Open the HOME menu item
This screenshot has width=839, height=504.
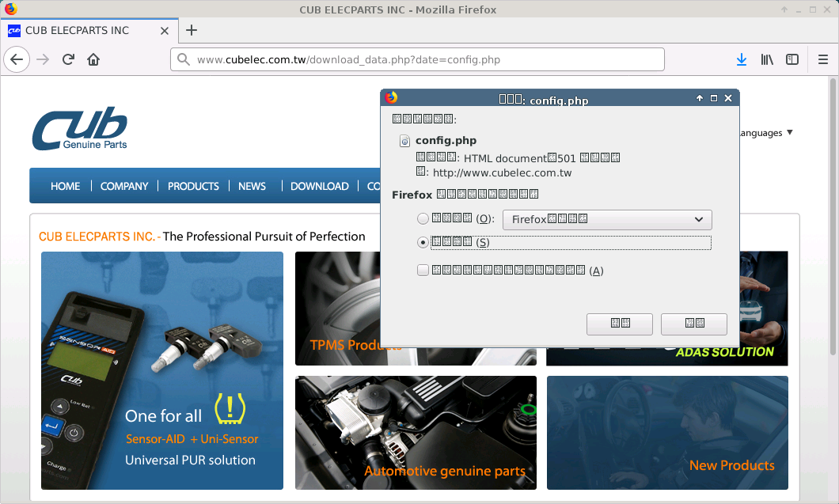tap(65, 186)
